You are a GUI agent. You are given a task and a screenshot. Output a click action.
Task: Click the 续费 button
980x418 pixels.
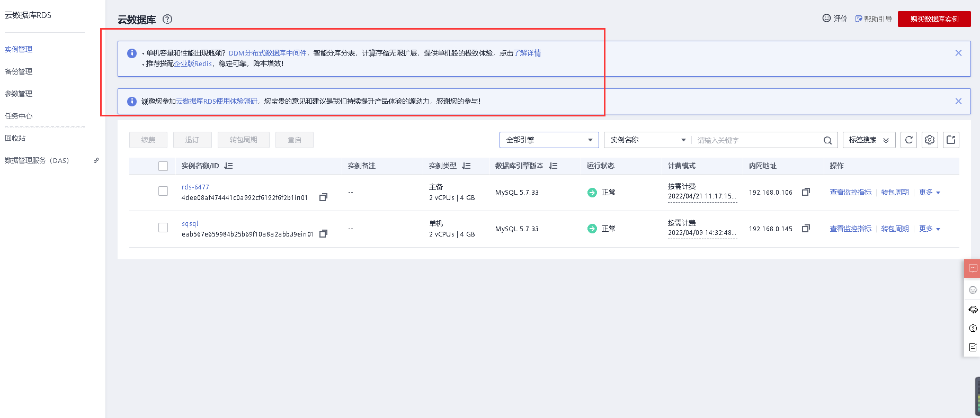tap(148, 140)
